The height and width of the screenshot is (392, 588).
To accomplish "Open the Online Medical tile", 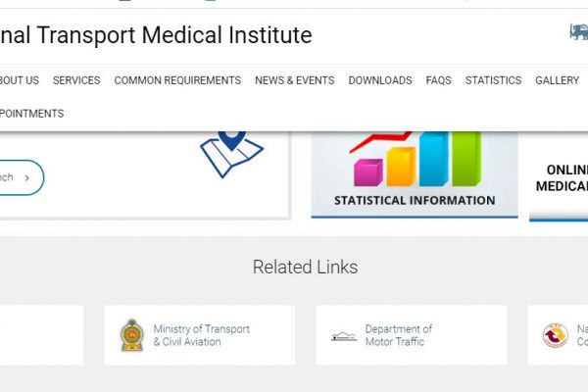I will [x=559, y=176].
